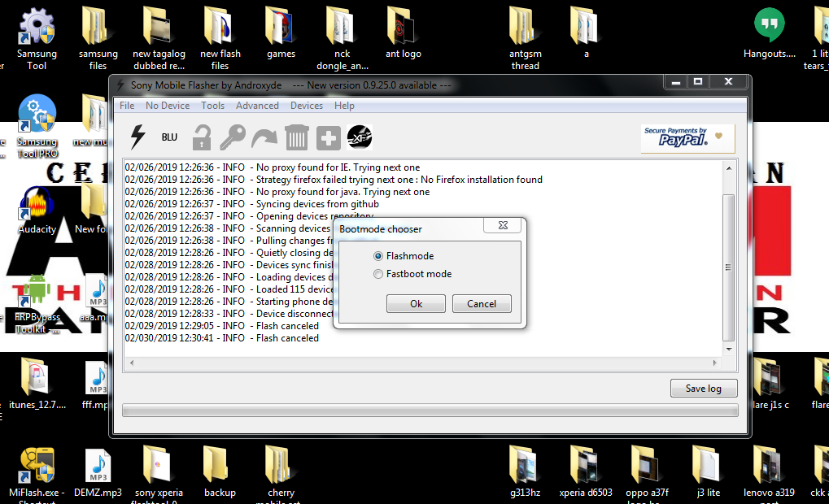Select the FRPBypass Toolkit shortcut
Screen dimensions: 829x504
coord(37,304)
